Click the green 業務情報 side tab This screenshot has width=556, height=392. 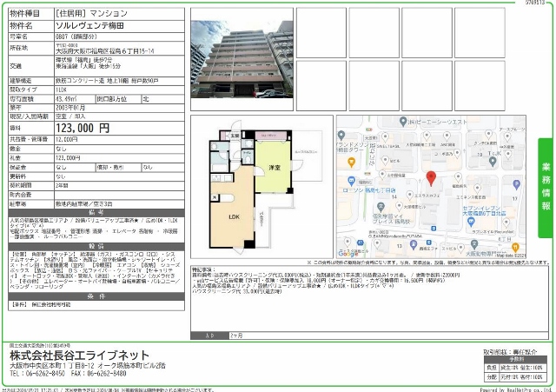[546, 188]
